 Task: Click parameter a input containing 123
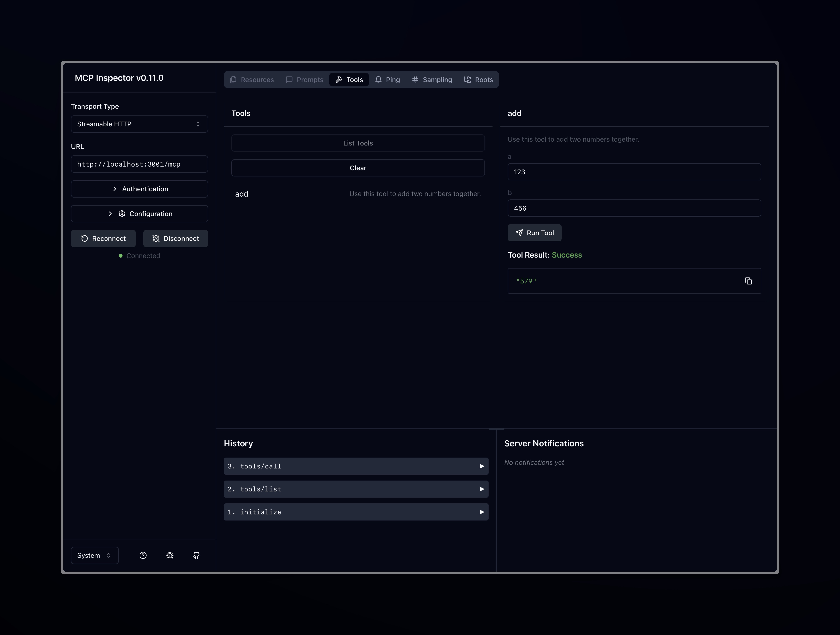(x=634, y=172)
